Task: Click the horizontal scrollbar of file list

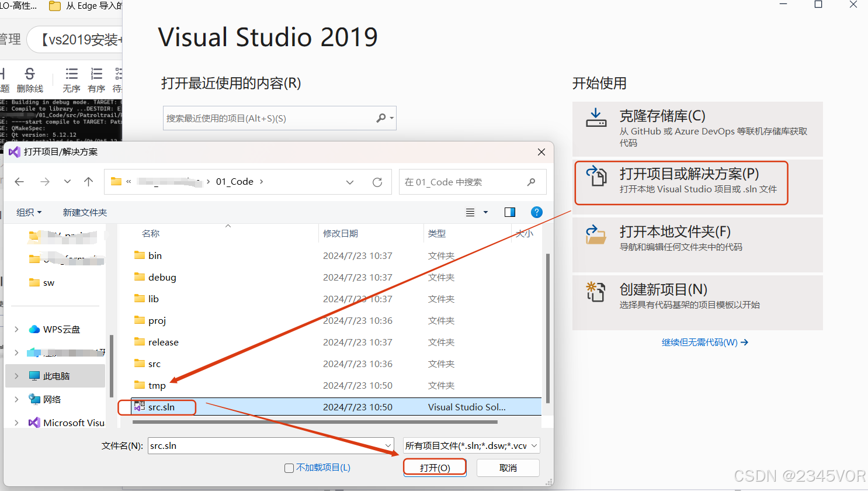Action: (x=315, y=421)
